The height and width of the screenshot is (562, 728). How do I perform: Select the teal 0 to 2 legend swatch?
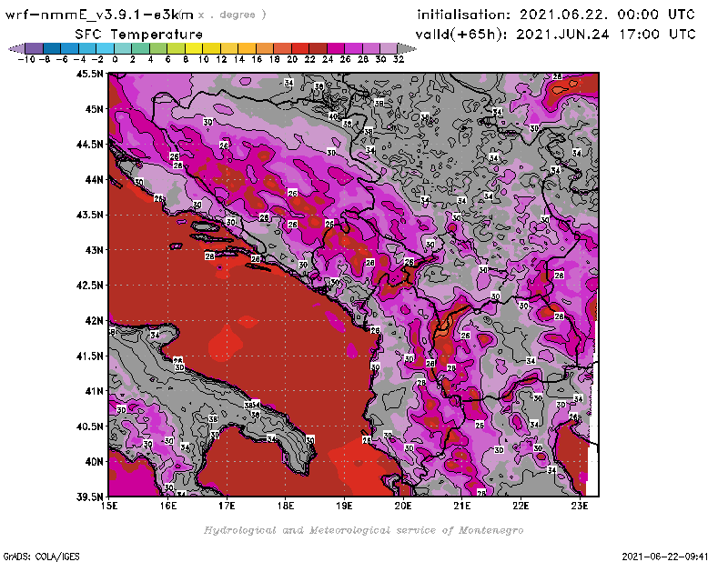click(123, 48)
